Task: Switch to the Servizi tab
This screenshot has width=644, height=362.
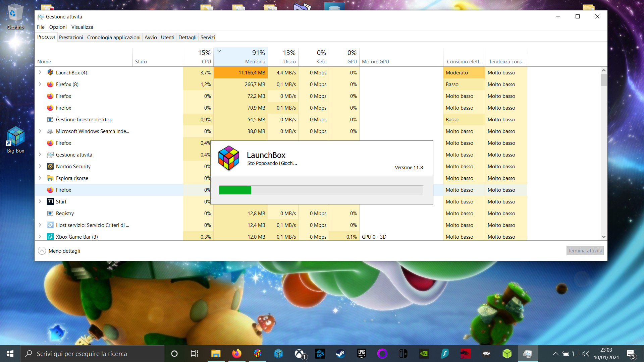Action: [x=208, y=37]
